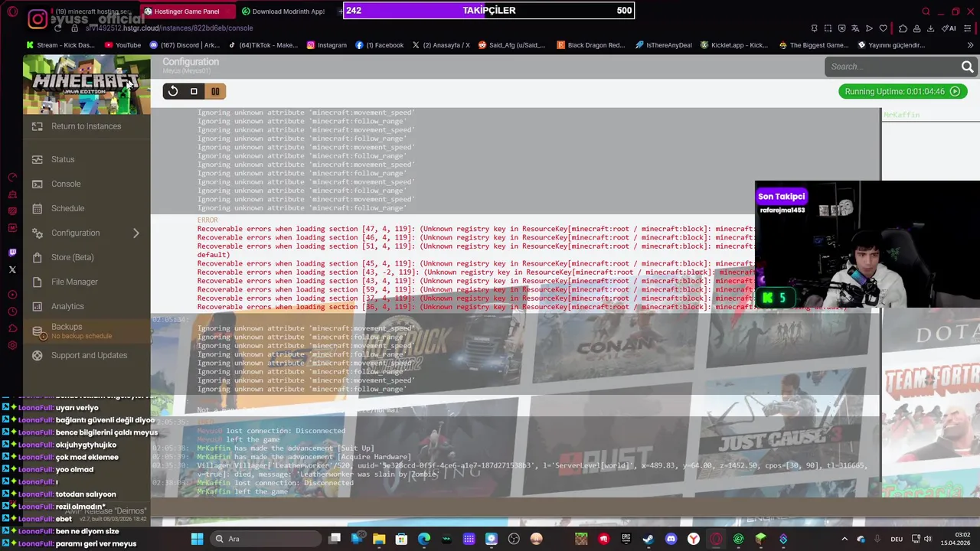Expand the Configuration submenu chevron
Viewport: 980px width, 551px height.
click(136, 233)
